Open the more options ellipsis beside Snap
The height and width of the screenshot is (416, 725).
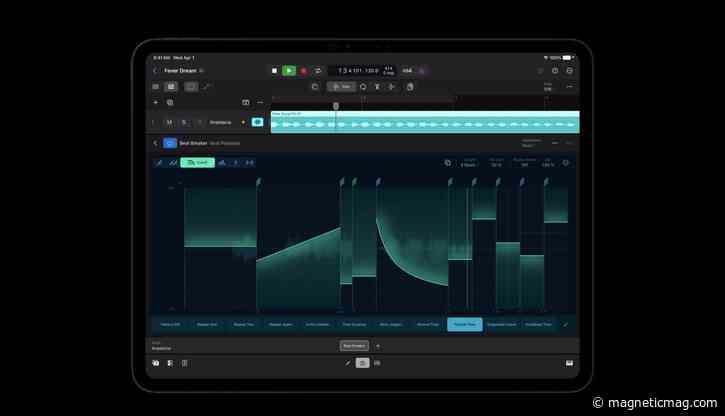tap(569, 86)
